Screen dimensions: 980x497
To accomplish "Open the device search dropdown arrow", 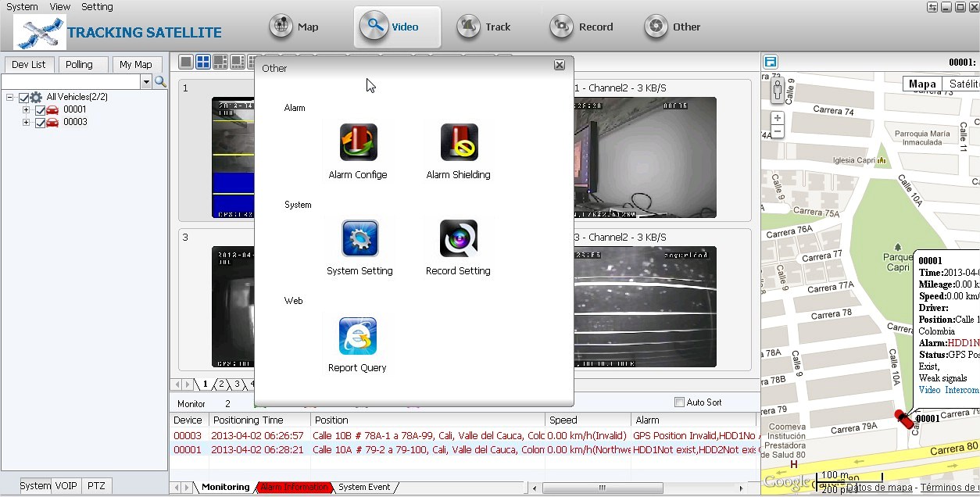I will tap(145, 82).
